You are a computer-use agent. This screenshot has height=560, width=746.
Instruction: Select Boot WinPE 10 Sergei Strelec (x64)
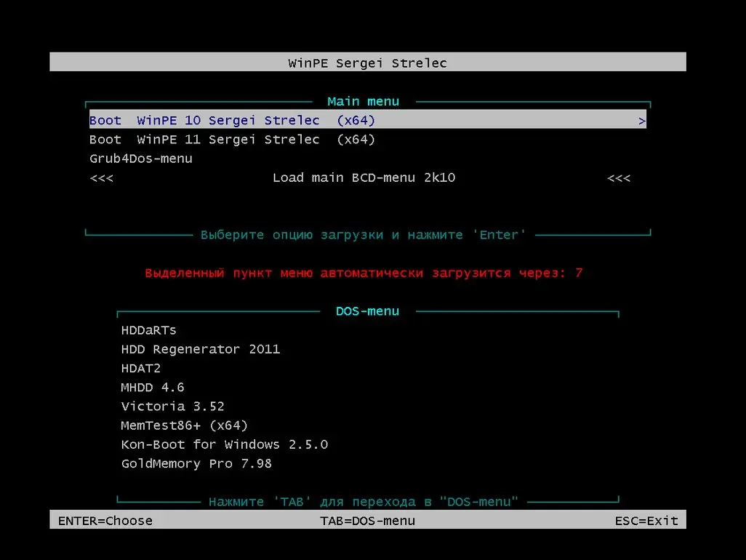(x=367, y=120)
